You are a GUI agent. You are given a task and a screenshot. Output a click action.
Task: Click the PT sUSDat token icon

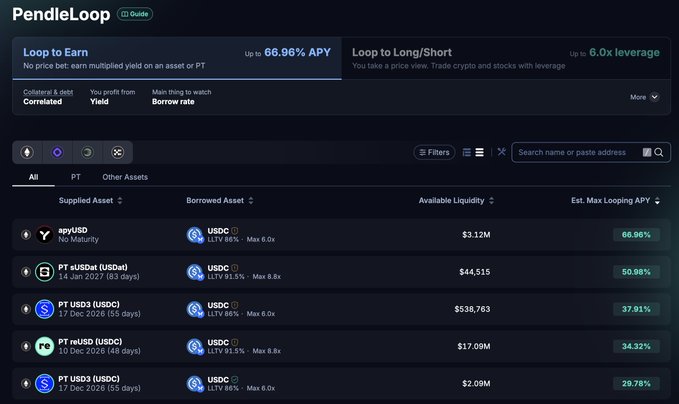(x=44, y=272)
